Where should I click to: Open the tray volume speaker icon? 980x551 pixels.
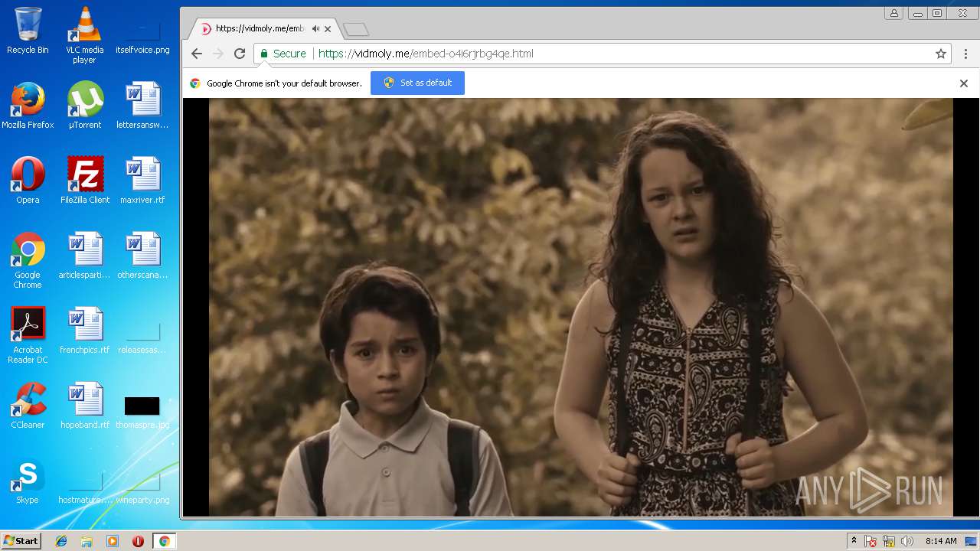[x=907, y=541]
